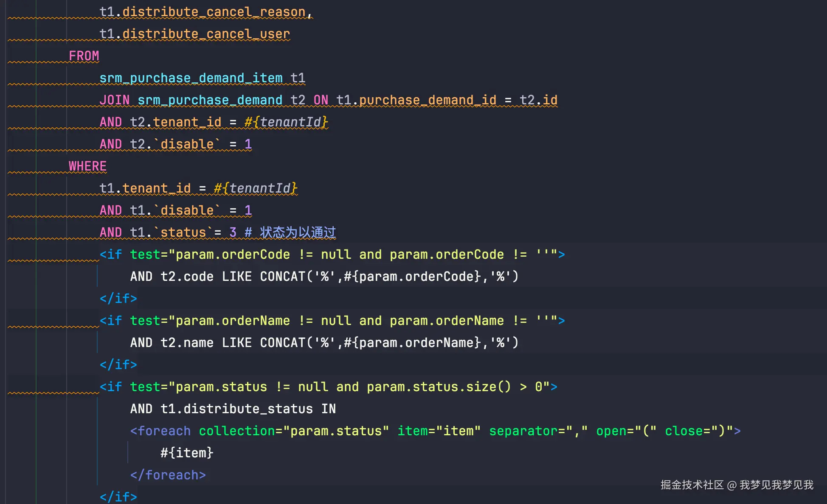This screenshot has width=827, height=504.
Task: Click AND t1.distribute_status IN line
Action: (233, 409)
